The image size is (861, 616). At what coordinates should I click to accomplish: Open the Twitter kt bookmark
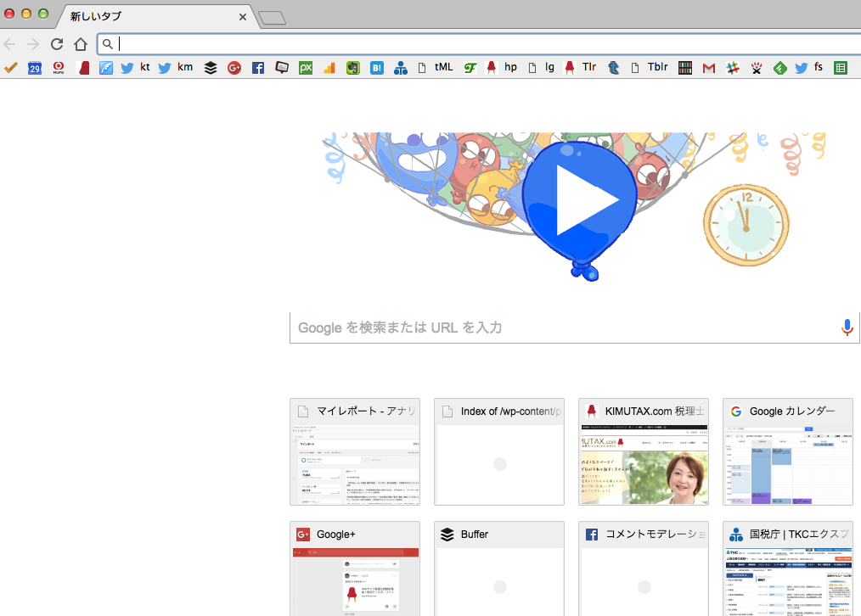point(135,68)
